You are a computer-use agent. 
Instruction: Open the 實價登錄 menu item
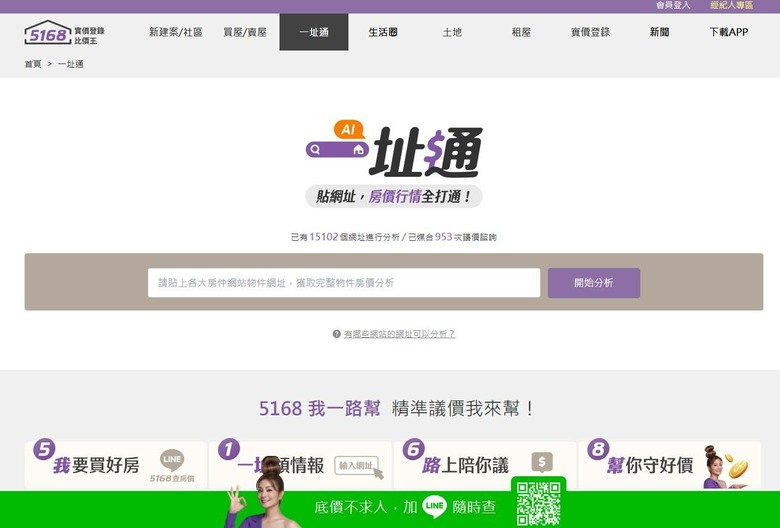click(x=590, y=32)
